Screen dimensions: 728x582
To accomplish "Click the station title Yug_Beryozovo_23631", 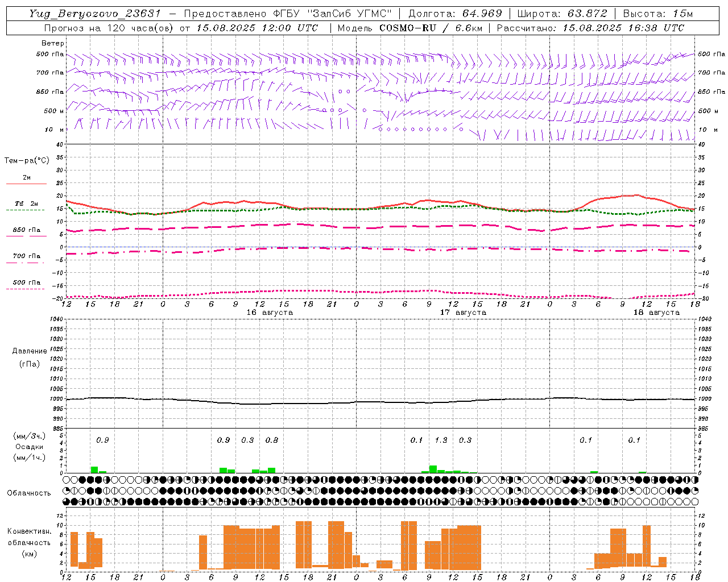I will pos(95,14).
